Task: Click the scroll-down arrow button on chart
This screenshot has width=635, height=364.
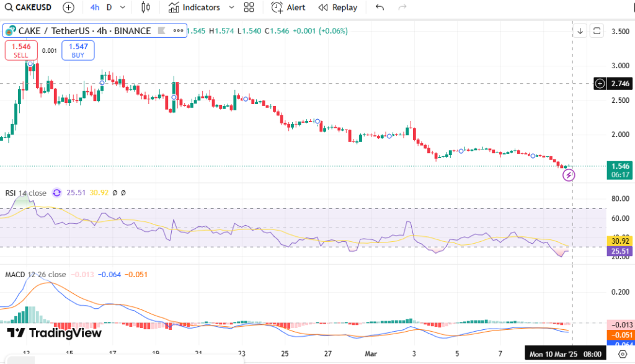Action: click(580, 31)
